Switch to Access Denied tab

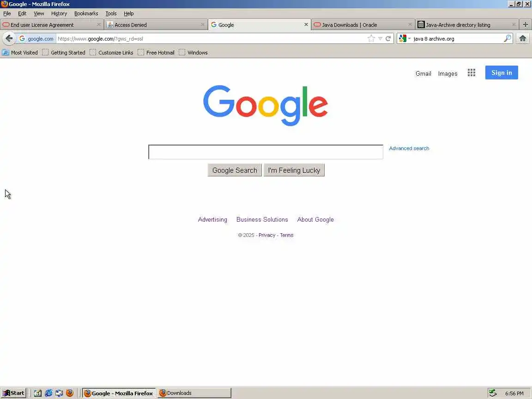[x=156, y=24]
